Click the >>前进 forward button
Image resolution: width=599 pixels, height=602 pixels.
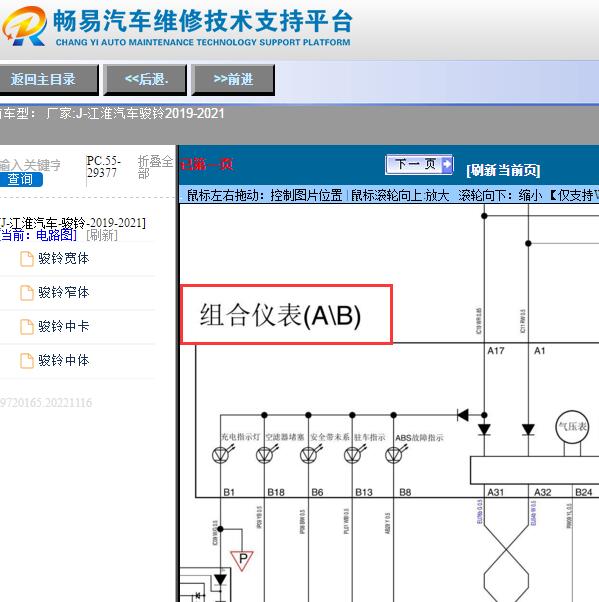[233, 80]
